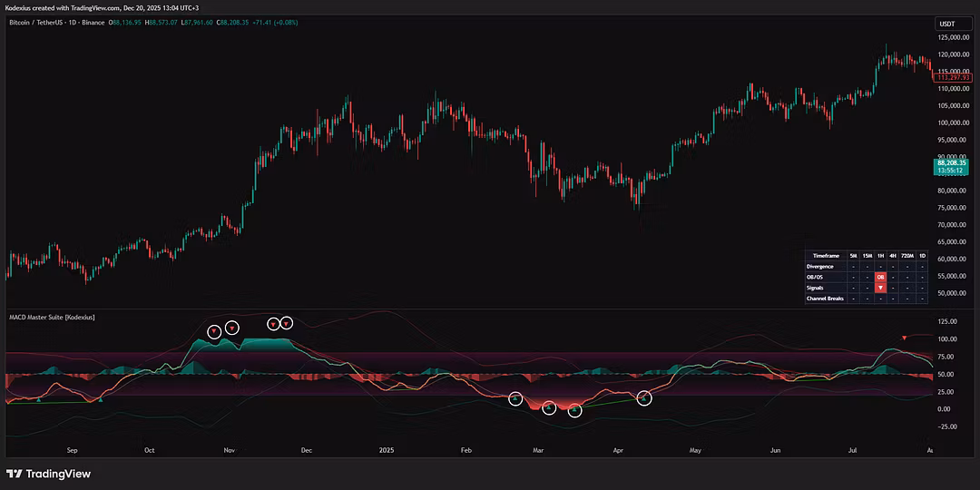Image resolution: width=980 pixels, height=490 pixels.
Task: Click the last circled red sell arrow
Action: tap(287, 323)
